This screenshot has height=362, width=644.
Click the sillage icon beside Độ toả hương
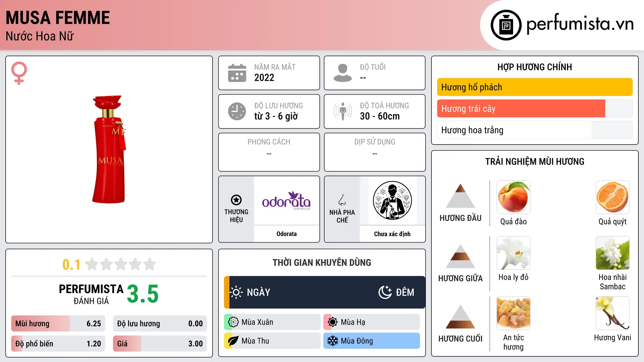pos(343,111)
